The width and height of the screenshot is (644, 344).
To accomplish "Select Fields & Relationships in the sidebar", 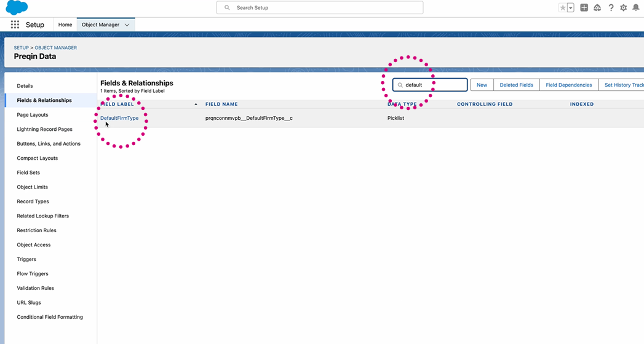I will coord(44,100).
